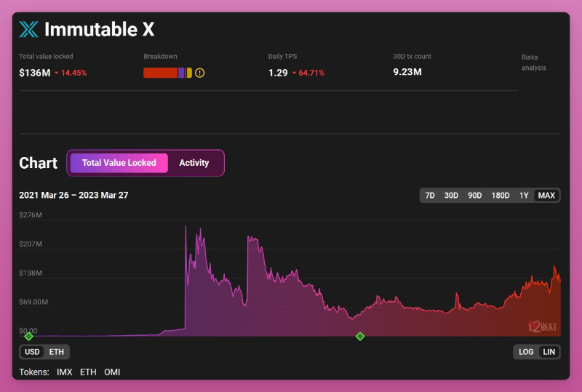Click the 14.45% TVL change value

pyautogui.click(x=73, y=73)
